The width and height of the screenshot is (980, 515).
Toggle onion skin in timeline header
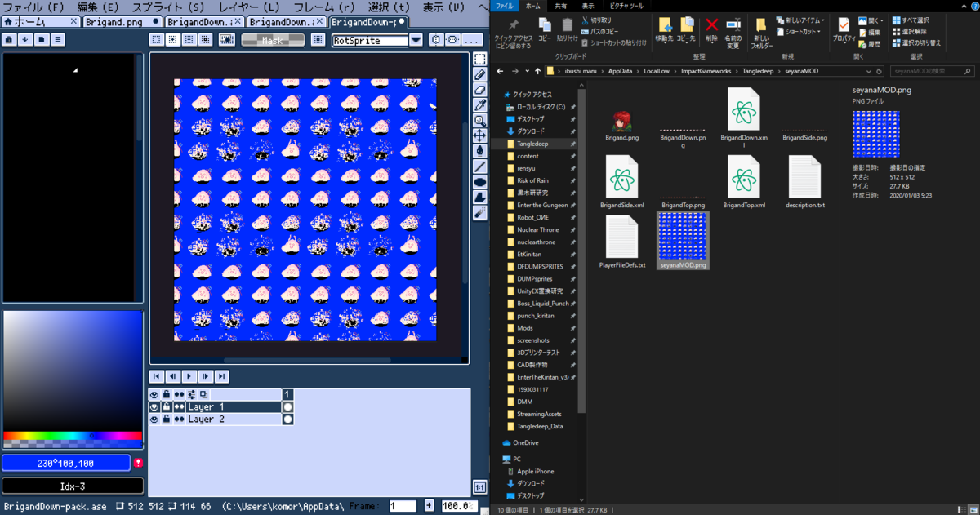pos(203,394)
